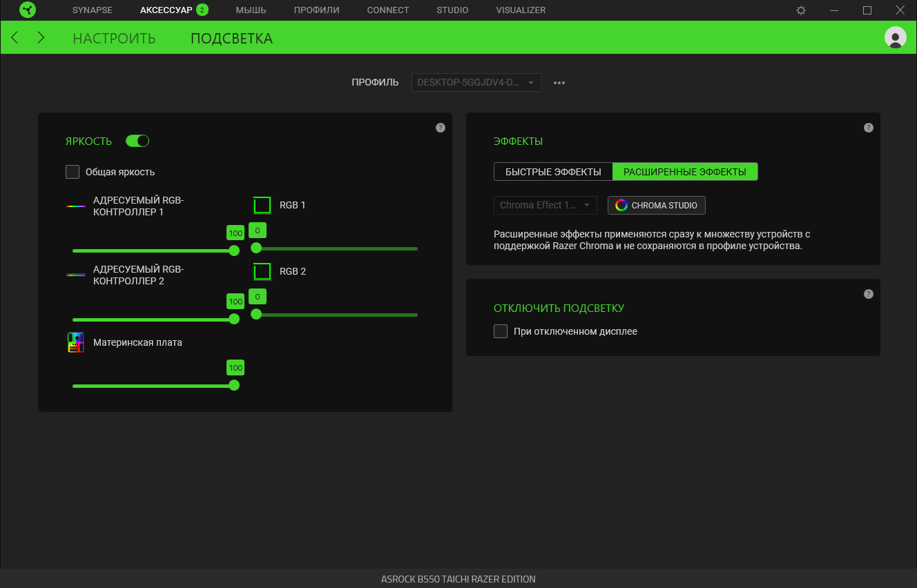Open the CONNECT tab
Image resolution: width=917 pixels, height=588 pixels.
click(388, 10)
